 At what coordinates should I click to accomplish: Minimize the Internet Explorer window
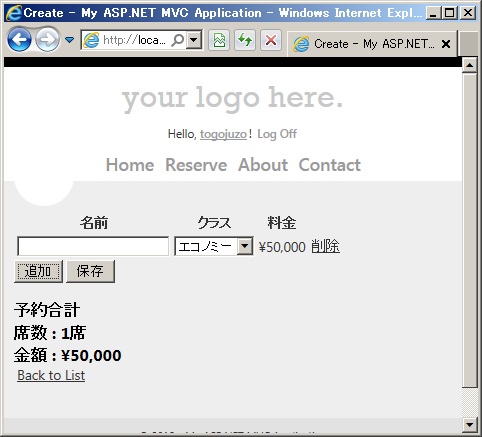(433, 13)
